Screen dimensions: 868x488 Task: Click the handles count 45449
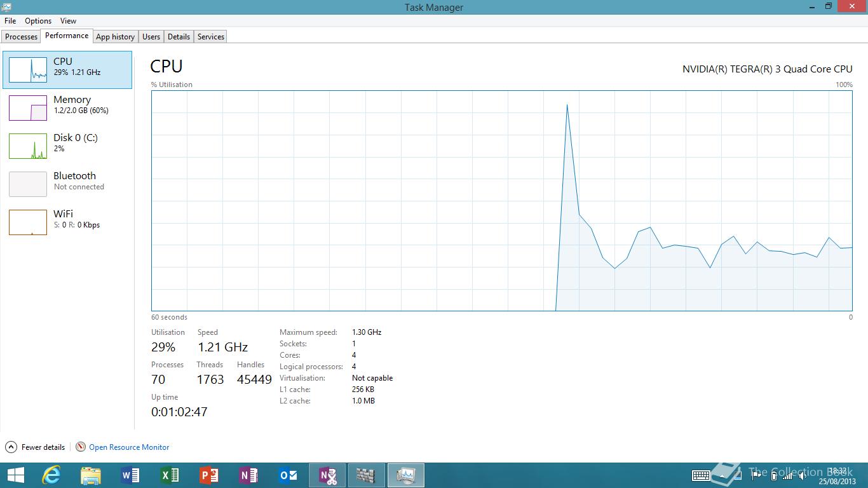[x=254, y=379]
